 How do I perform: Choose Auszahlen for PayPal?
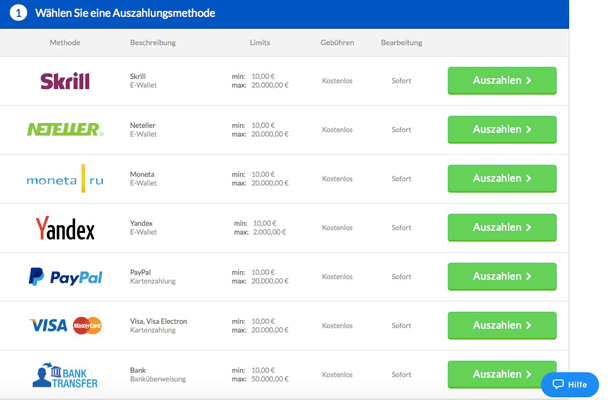(x=502, y=277)
